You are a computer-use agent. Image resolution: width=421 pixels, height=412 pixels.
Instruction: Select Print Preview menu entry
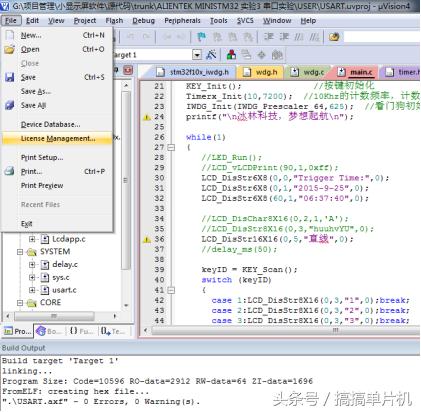57,186
